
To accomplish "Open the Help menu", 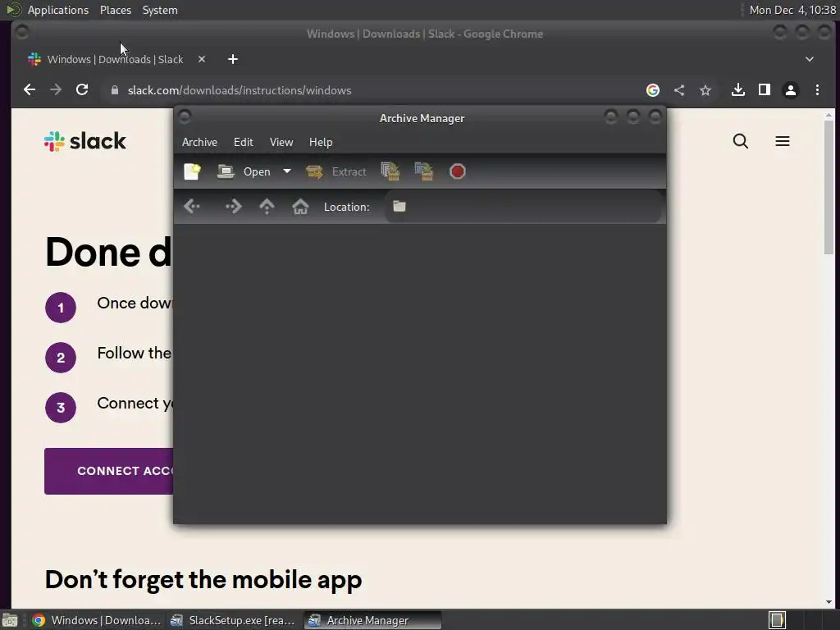I will (321, 142).
